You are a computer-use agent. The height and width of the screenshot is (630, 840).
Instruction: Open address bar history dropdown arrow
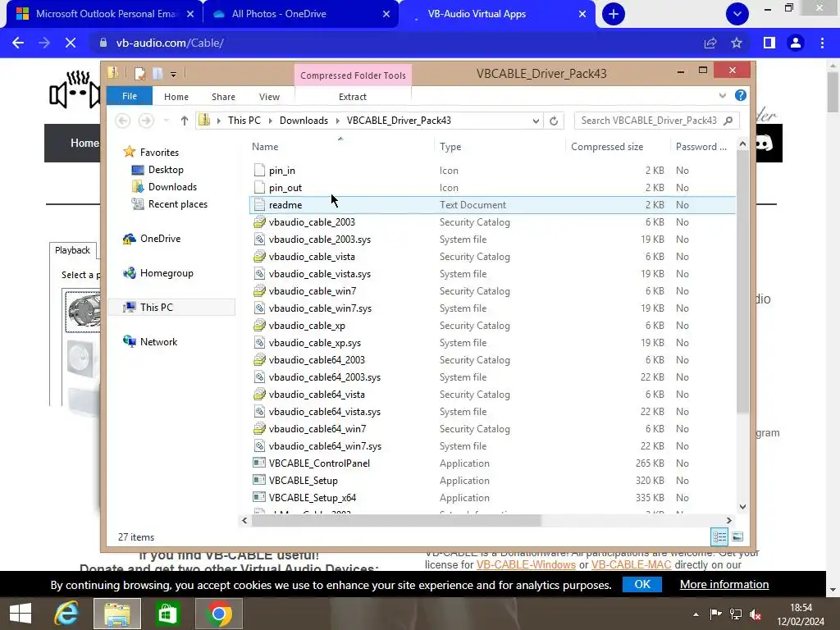pos(536,121)
